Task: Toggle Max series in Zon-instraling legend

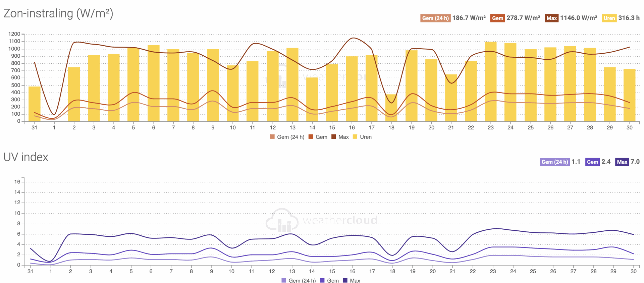Action: tap(343, 137)
